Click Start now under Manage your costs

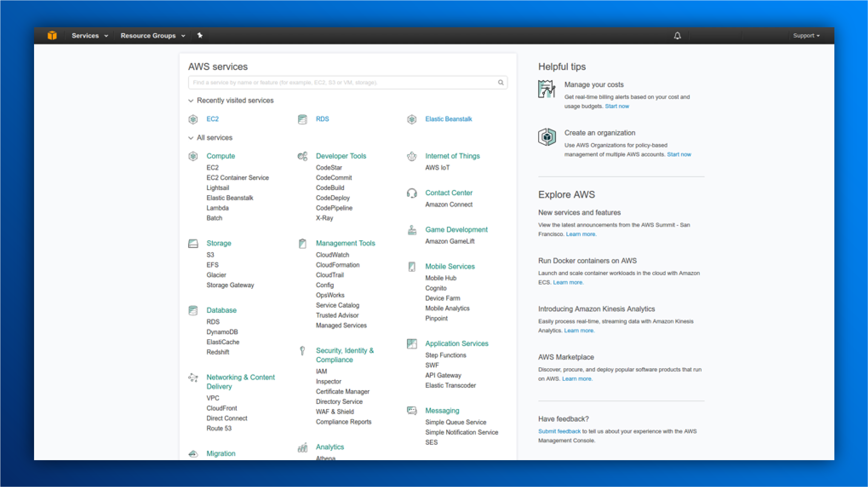[617, 107]
